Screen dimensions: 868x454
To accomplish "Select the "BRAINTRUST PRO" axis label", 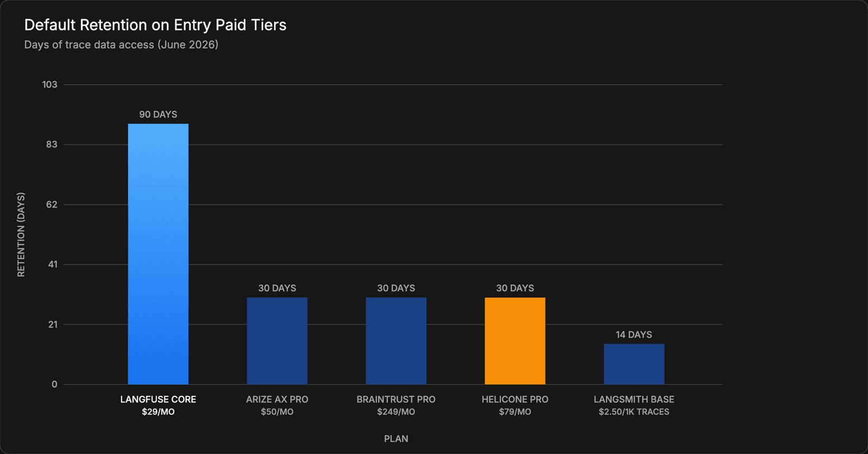I will point(396,399).
